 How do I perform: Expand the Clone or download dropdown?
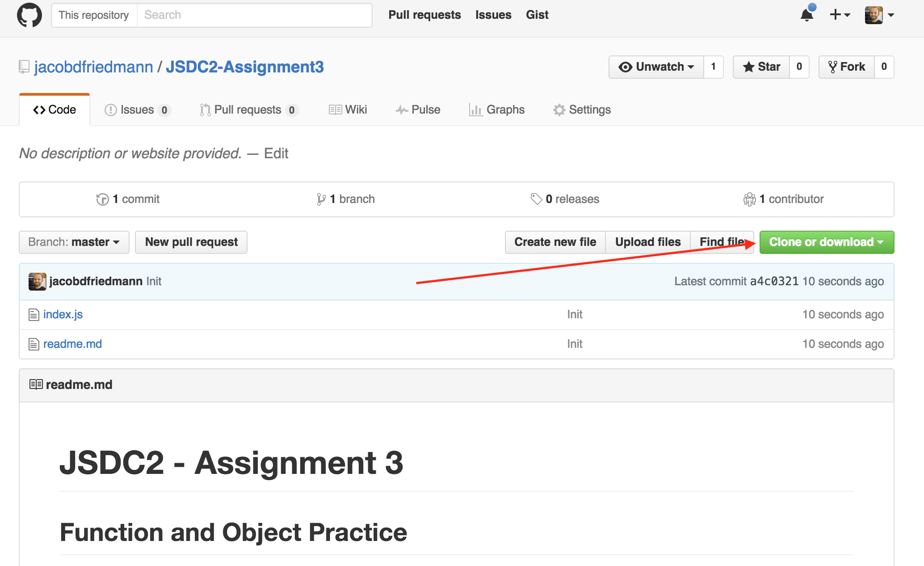point(827,242)
